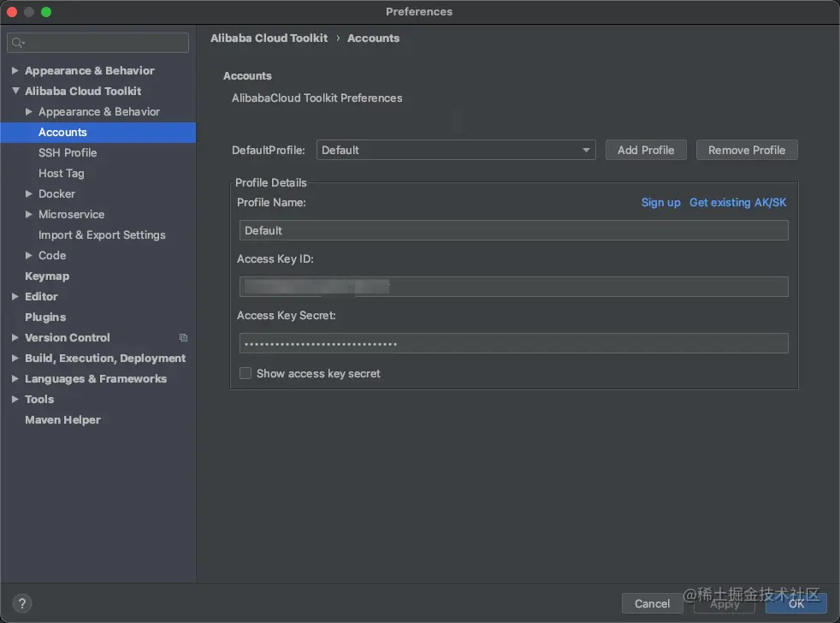Click the Version Control project-level settings icon
The width and height of the screenshot is (840, 623).
(x=183, y=338)
